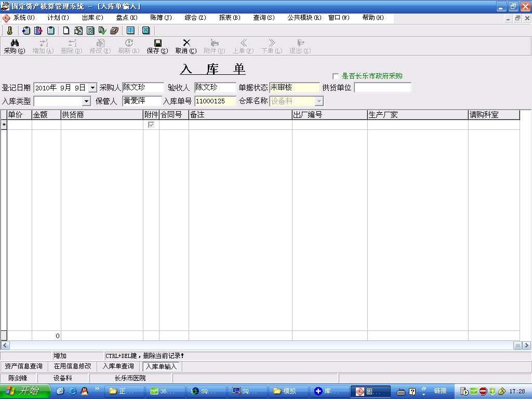
Task: Cancel entry using 取消 X button
Action: [186, 46]
